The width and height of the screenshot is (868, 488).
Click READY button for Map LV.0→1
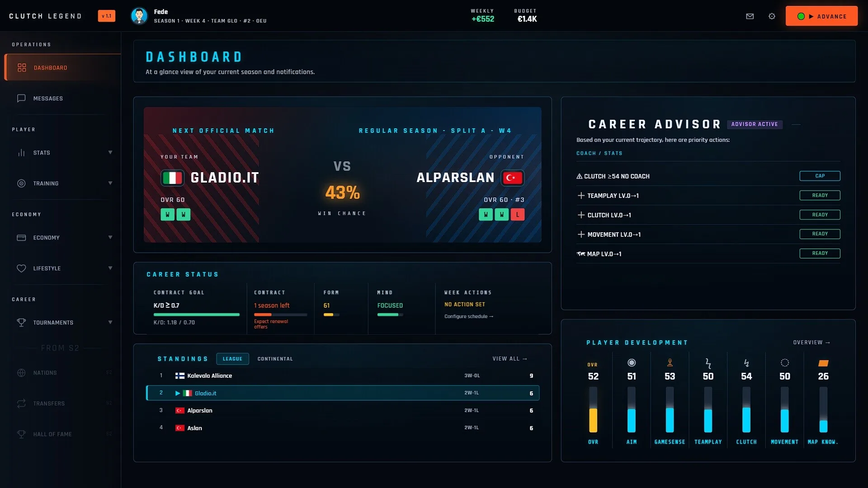click(x=820, y=253)
